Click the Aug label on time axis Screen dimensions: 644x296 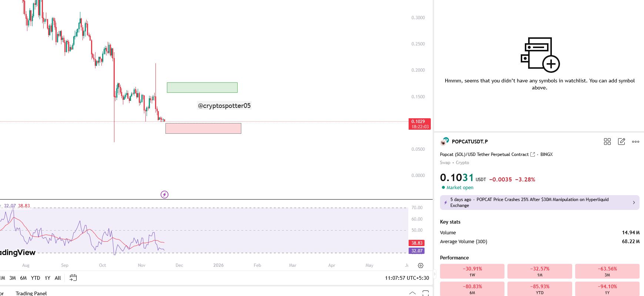(x=26, y=265)
